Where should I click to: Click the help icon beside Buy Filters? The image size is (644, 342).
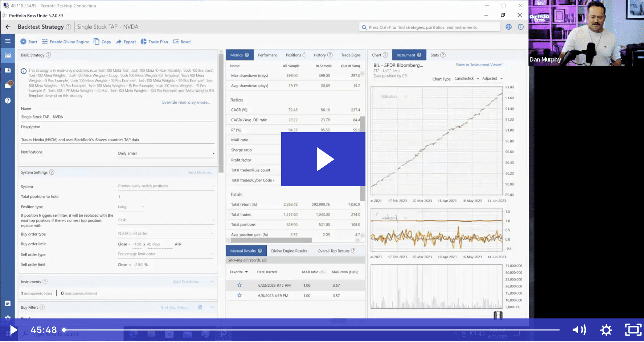(42, 307)
